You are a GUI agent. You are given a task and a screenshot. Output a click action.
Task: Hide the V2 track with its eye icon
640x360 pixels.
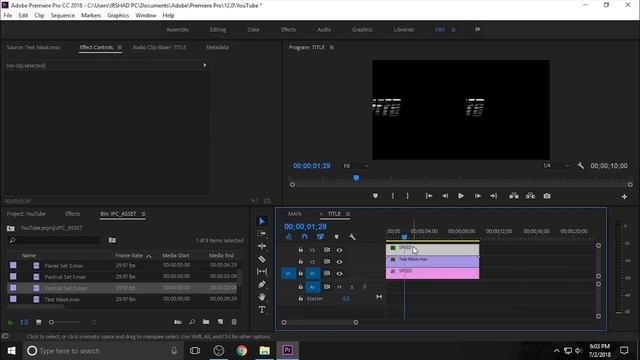click(339, 262)
